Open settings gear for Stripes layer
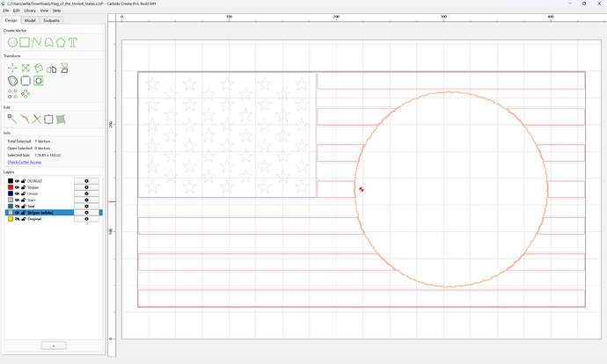Image resolution: width=607 pixels, height=364 pixels. [x=86, y=187]
